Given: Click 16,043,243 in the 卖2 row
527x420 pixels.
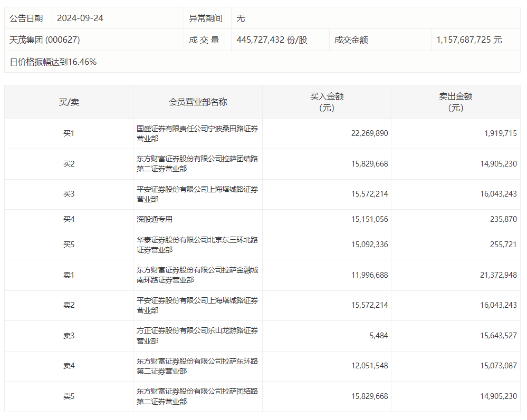Looking at the screenshot, I should (499, 305).
